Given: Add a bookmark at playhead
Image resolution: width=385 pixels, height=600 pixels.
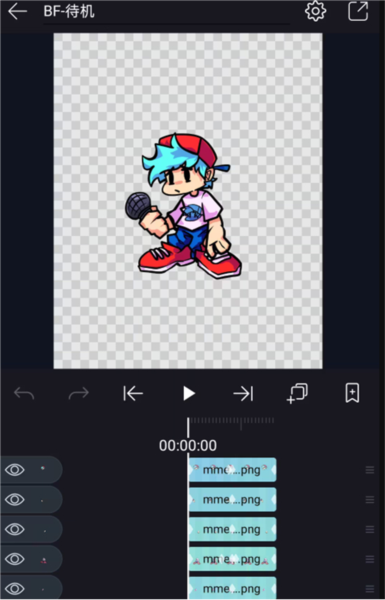Looking at the screenshot, I should tap(352, 393).
